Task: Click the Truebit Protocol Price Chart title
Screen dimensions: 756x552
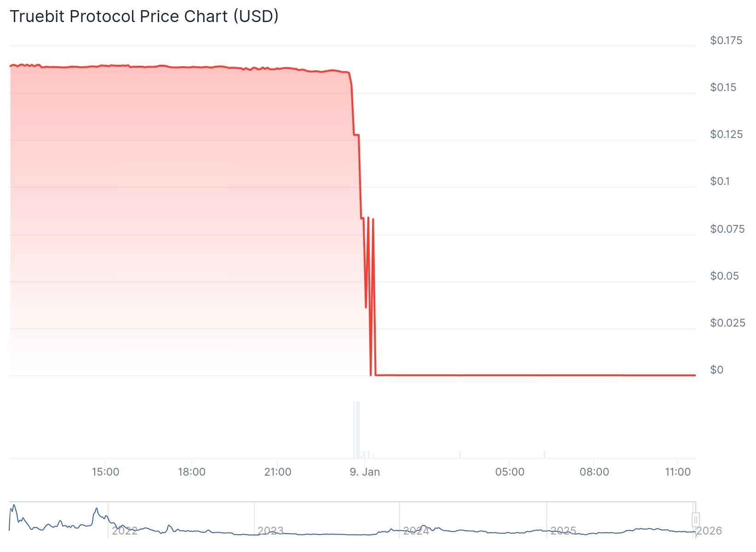Action: pos(144,17)
